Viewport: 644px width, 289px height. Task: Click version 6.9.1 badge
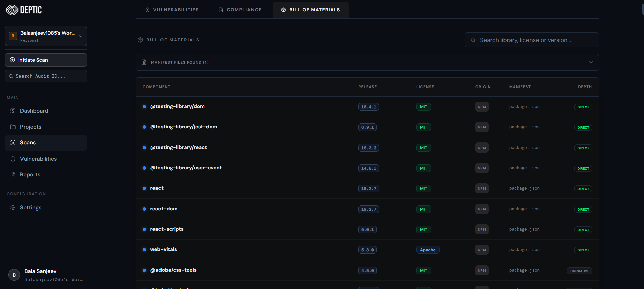tap(367, 127)
